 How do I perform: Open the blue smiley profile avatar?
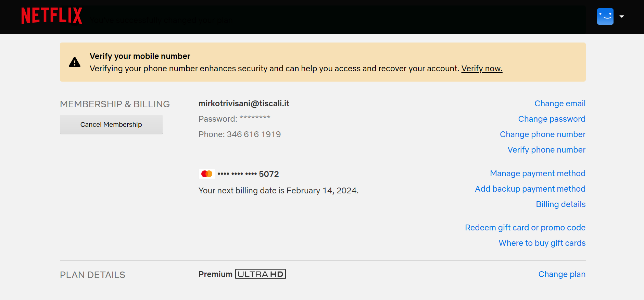tap(605, 16)
